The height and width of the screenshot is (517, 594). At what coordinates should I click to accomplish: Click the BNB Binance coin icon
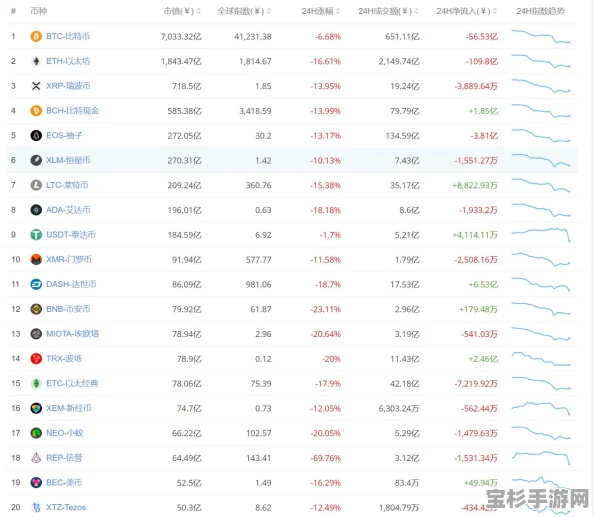tap(36, 309)
